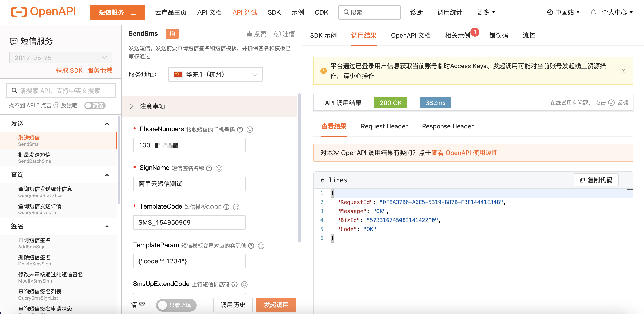Click the 反馈吧 face icon in sidebar
Image resolution: width=644 pixels, height=314 pixels.
tap(57, 105)
